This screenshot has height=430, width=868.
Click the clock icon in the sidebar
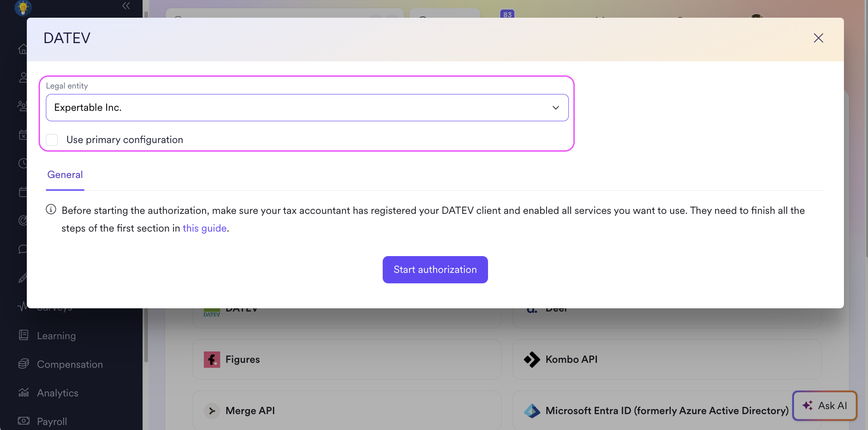pos(22,163)
